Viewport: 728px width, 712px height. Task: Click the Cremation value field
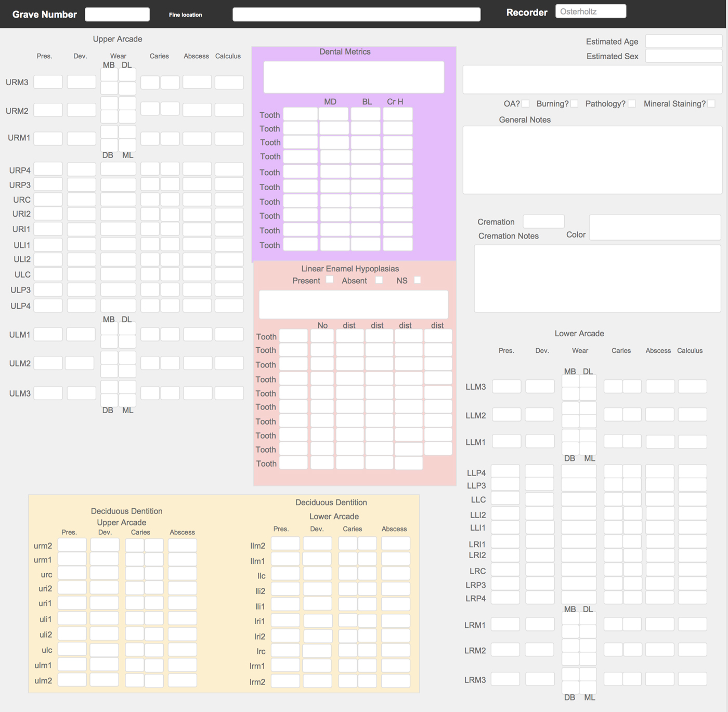pyautogui.click(x=543, y=221)
